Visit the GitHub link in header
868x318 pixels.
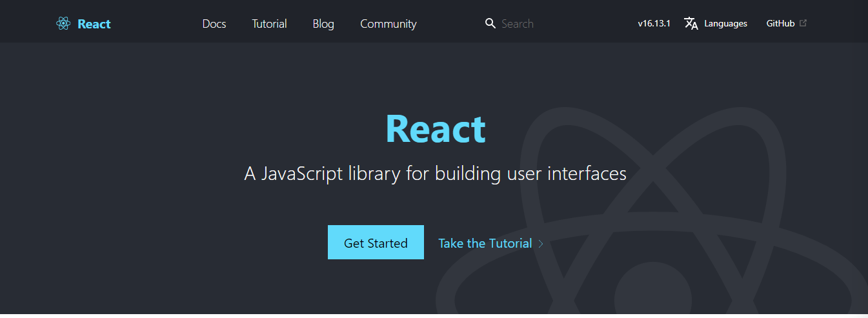point(780,24)
